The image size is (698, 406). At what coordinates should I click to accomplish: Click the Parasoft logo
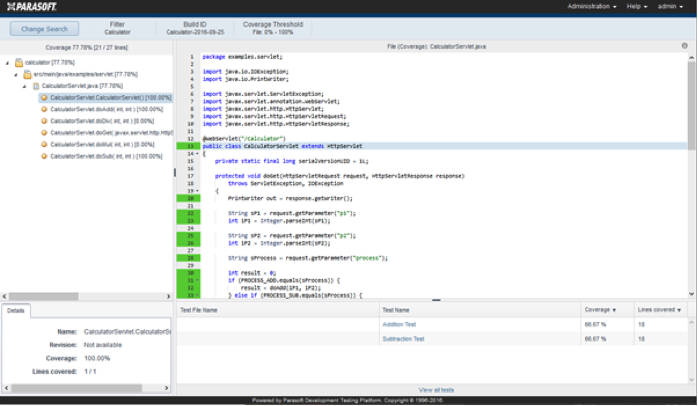pos(32,7)
